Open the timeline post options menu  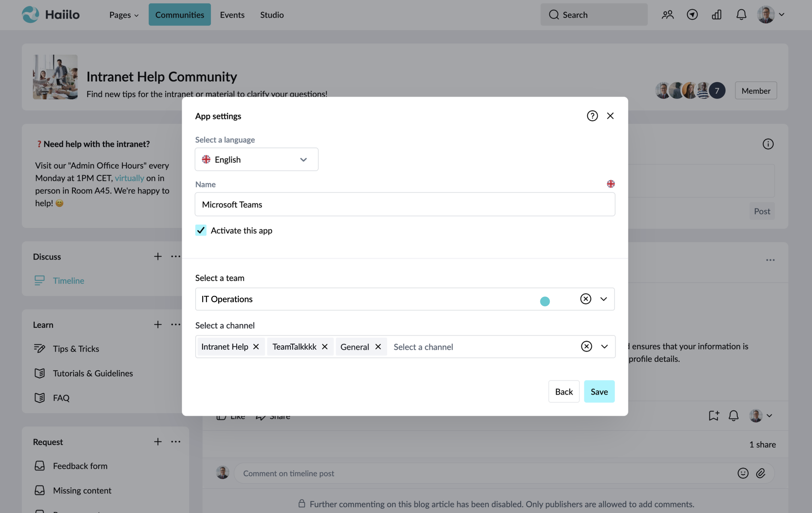(770, 260)
